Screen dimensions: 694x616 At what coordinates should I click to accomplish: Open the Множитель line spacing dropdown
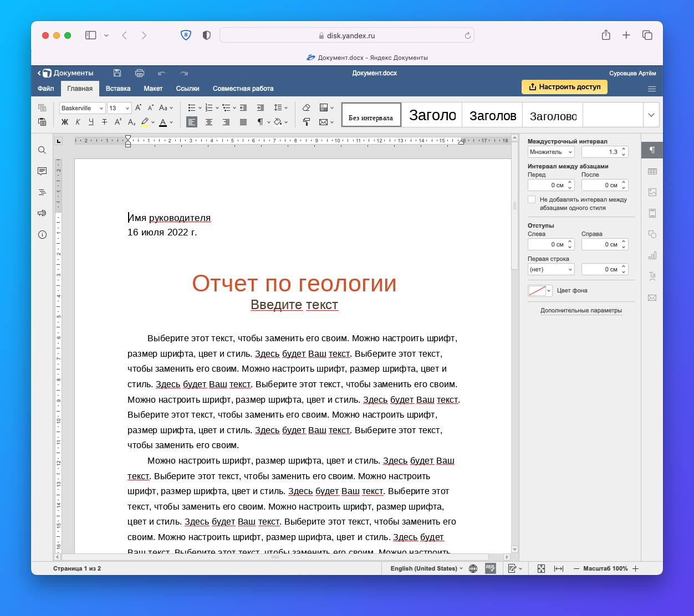[x=551, y=152]
